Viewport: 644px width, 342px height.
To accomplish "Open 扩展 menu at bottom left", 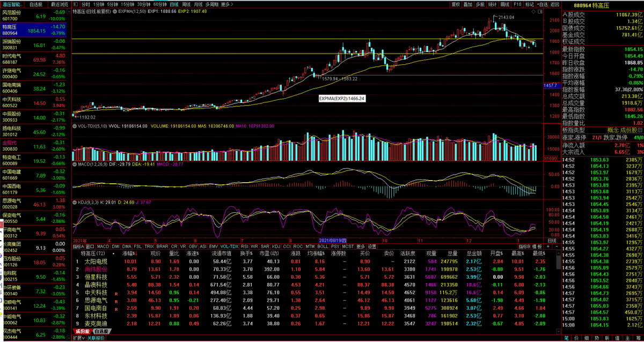I will click(x=78, y=338).
